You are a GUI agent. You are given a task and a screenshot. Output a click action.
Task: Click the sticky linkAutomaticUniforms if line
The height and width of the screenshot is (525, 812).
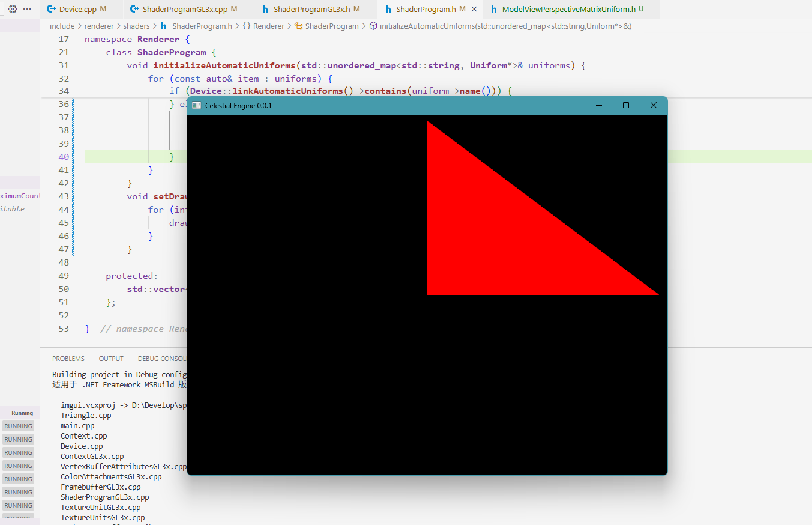click(340, 91)
